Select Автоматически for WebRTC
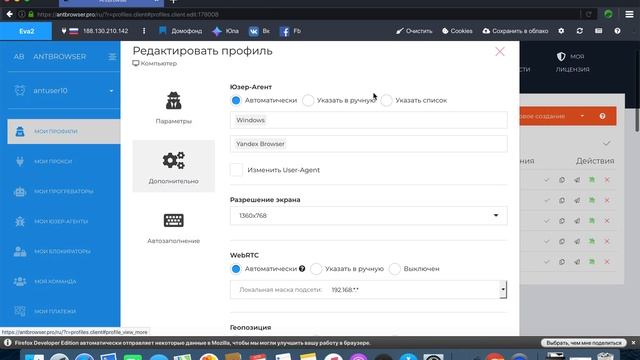This screenshot has height=360, width=640. click(x=236, y=269)
